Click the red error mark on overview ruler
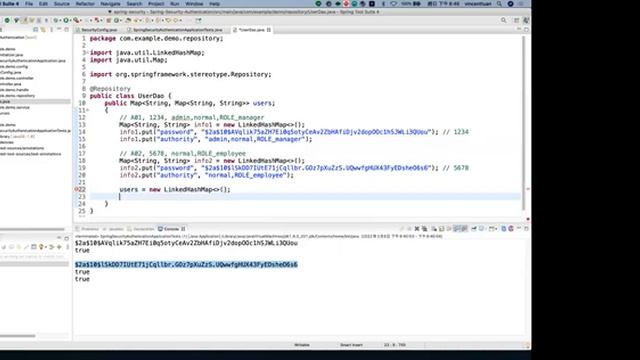The width and height of the screenshot is (640, 360). tap(528, 189)
